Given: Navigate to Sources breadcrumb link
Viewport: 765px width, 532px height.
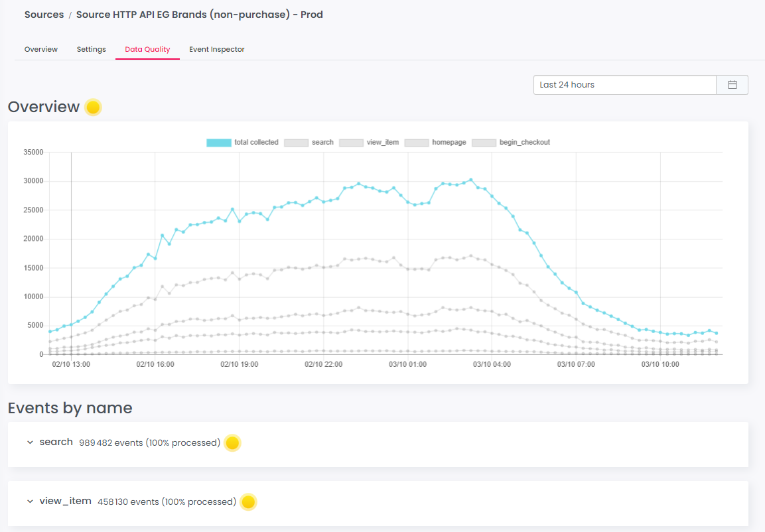Looking at the screenshot, I should (44, 15).
